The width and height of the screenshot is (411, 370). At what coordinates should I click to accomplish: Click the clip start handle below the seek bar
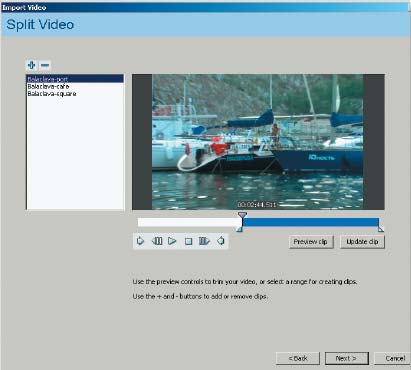[239, 229]
